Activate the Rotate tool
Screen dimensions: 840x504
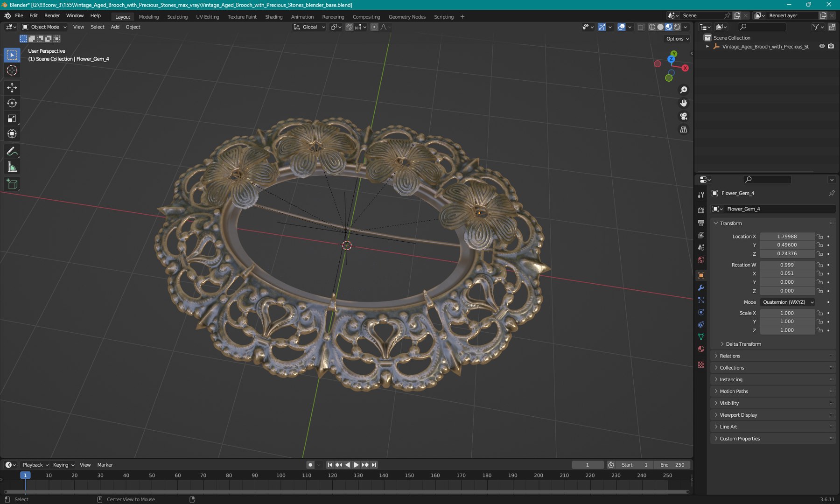pyautogui.click(x=12, y=103)
